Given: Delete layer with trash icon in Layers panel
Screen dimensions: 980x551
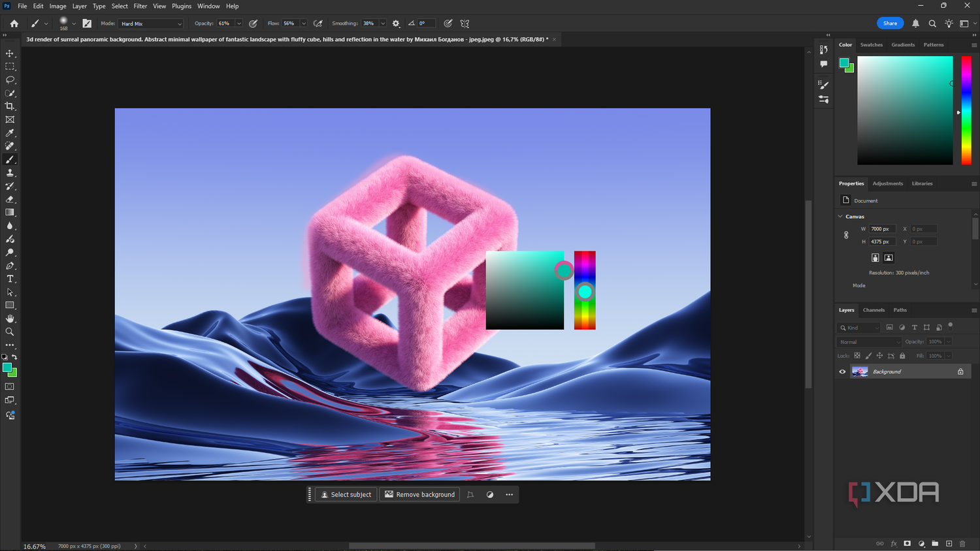Looking at the screenshot, I should pyautogui.click(x=962, y=543).
